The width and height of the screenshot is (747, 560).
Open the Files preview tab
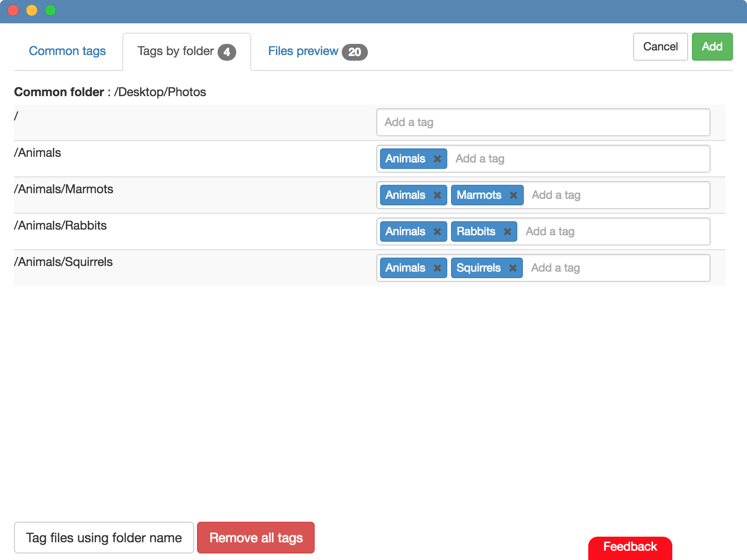(x=303, y=51)
